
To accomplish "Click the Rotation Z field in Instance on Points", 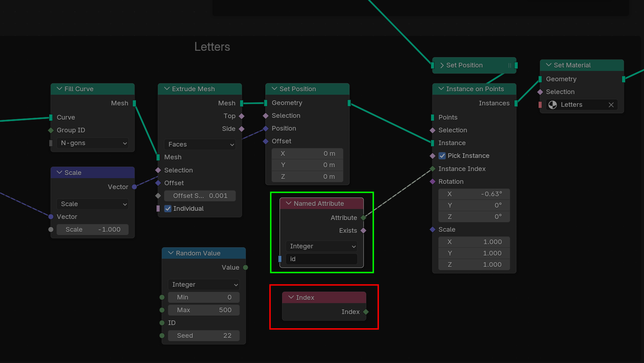I will pyautogui.click(x=474, y=217).
